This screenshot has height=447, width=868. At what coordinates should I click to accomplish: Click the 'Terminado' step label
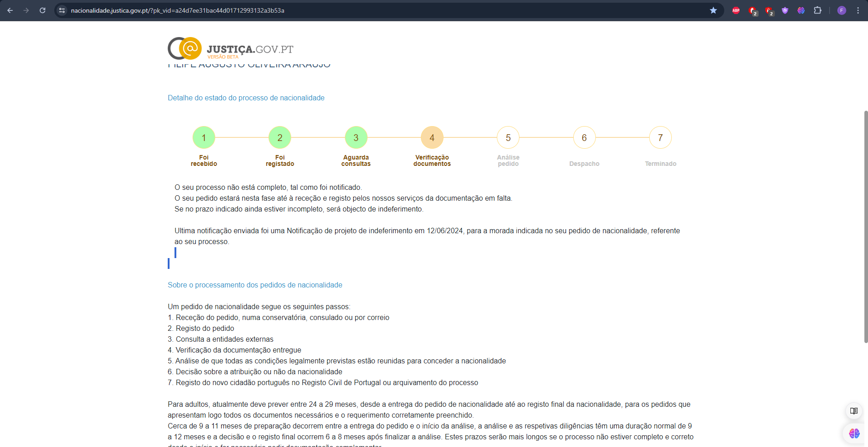660,164
